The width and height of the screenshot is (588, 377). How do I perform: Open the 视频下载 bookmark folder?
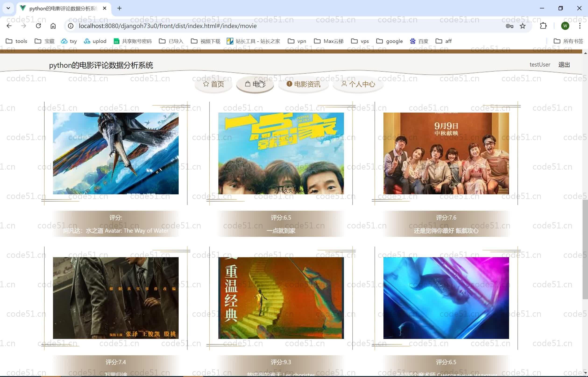[205, 41]
